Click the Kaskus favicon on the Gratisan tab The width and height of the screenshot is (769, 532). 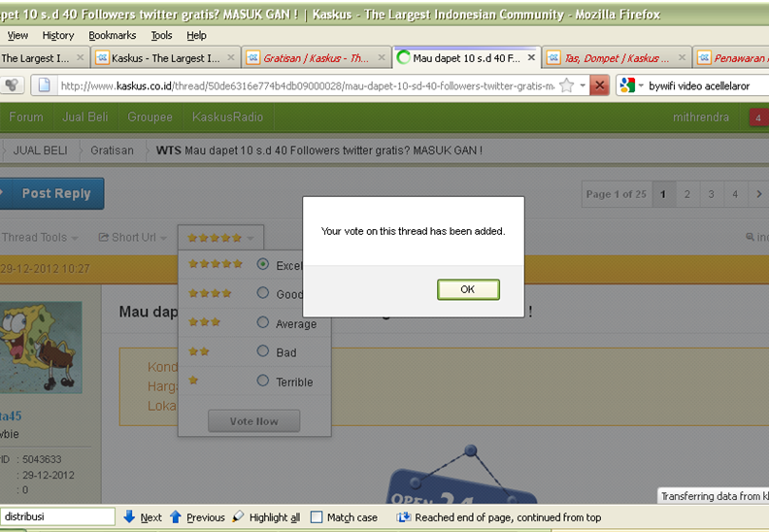click(x=252, y=58)
